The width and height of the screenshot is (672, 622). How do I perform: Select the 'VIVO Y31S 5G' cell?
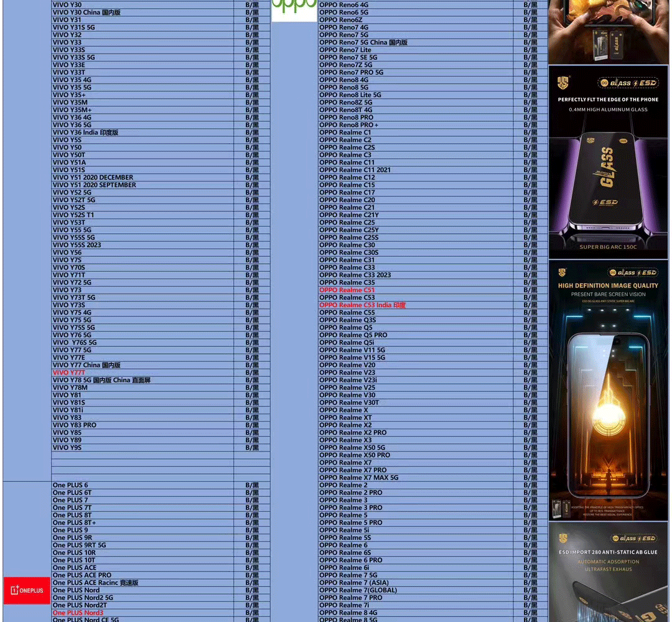click(142, 27)
